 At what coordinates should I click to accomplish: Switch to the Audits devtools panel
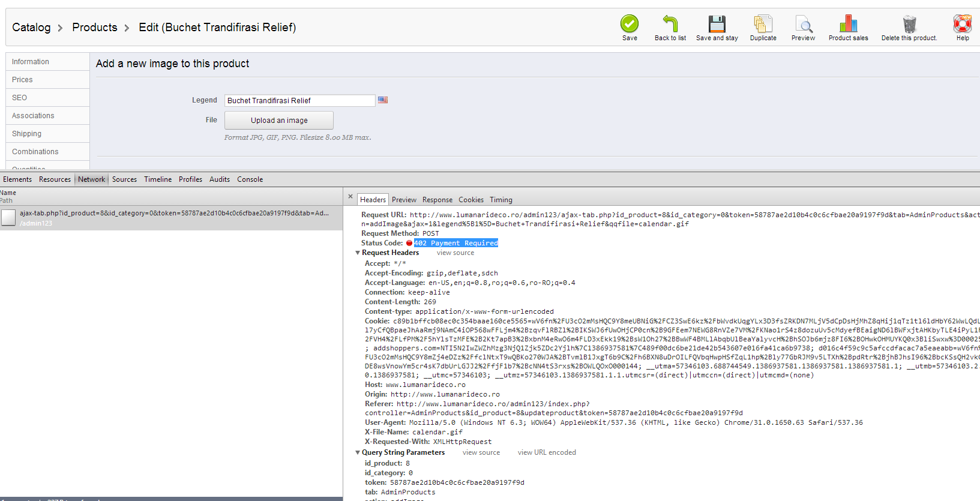220,179
